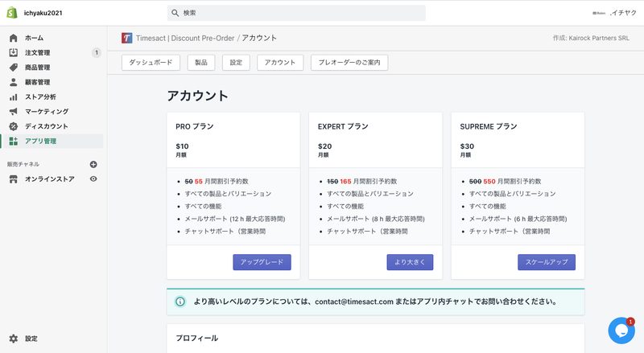Screen dimensions: 644x353
Task: Select ホーム in sidebar menu
Action: 34,38
